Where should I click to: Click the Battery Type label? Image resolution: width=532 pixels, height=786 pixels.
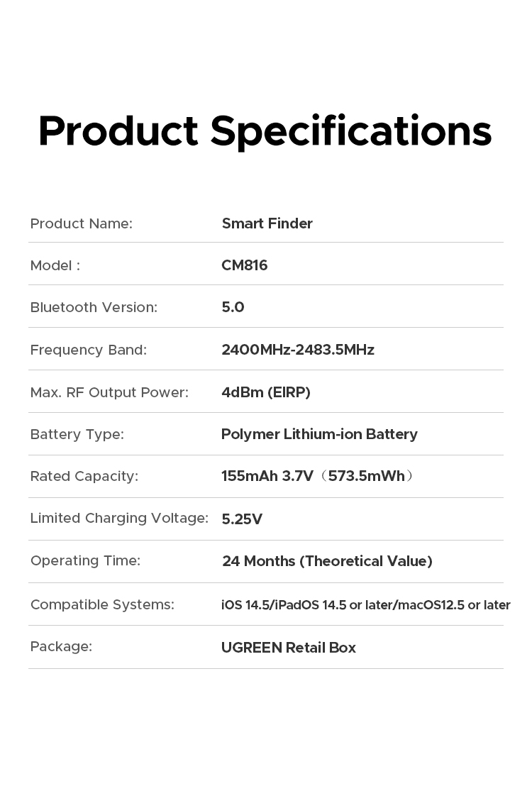coord(77,434)
